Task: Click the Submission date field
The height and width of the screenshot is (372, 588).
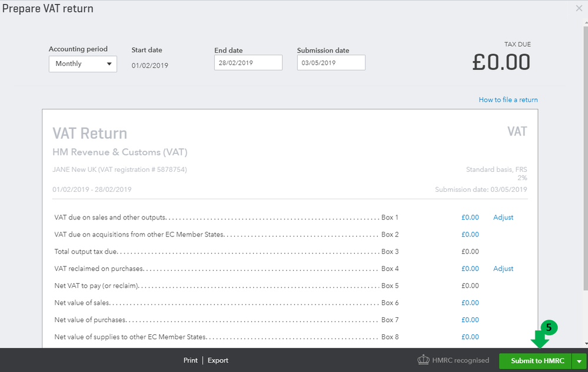Action: (x=331, y=62)
